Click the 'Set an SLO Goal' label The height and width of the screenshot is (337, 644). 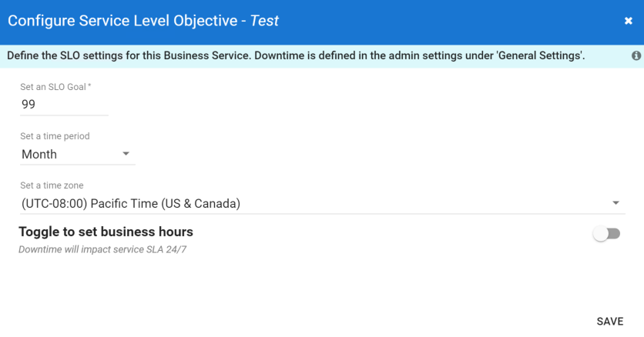click(52, 87)
